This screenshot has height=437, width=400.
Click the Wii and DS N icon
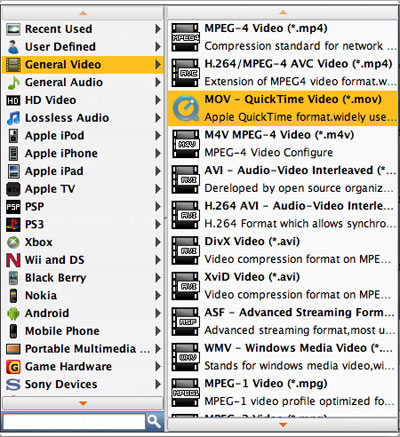tap(13, 260)
